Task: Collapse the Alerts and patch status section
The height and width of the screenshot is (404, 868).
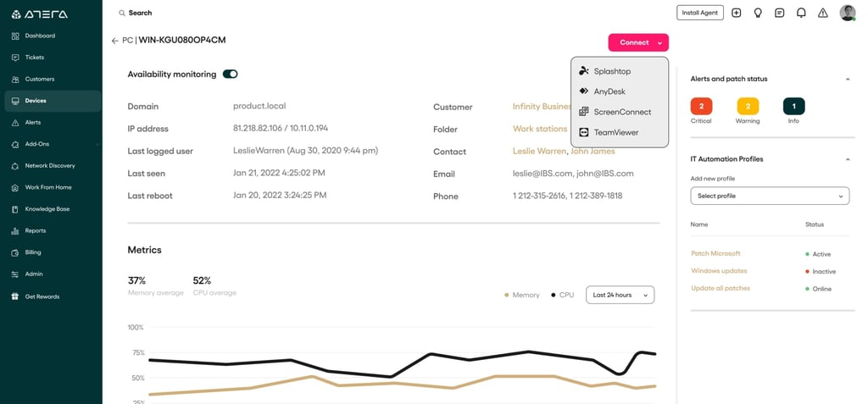Action: tap(848, 79)
